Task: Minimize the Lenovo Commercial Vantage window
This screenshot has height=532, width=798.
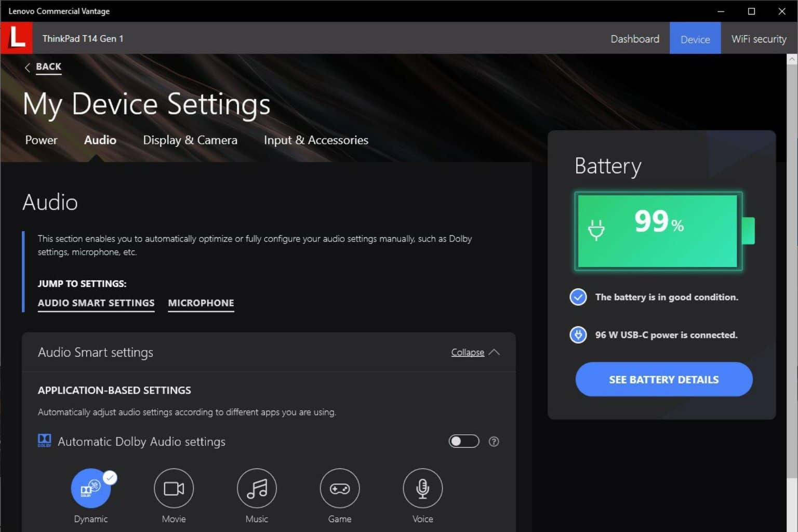Action: (x=721, y=11)
